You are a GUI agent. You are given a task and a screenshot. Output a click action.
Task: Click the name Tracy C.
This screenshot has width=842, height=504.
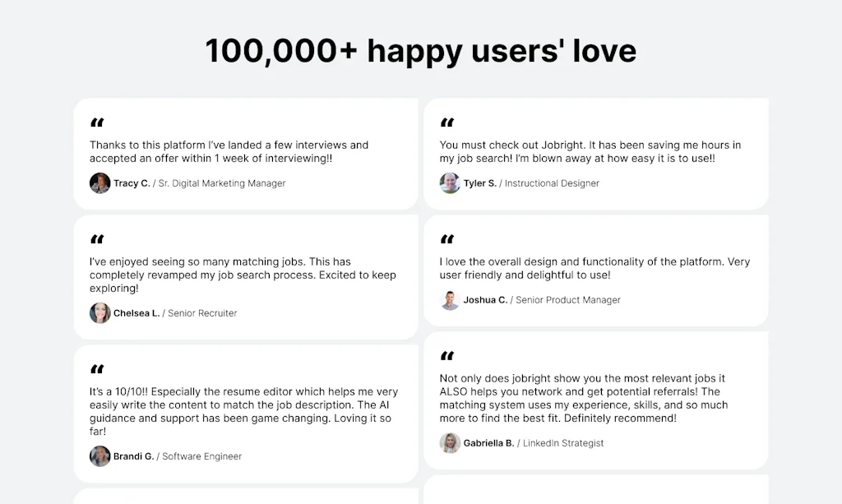pyautogui.click(x=132, y=183)
